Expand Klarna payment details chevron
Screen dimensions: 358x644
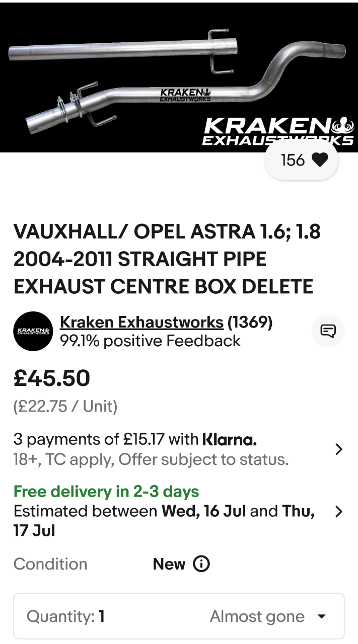339,449
